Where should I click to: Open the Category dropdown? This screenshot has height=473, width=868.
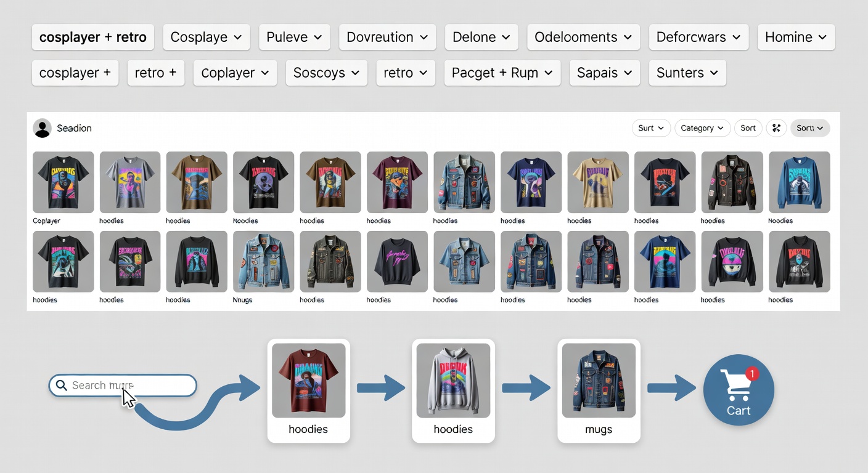click(703, 128)
